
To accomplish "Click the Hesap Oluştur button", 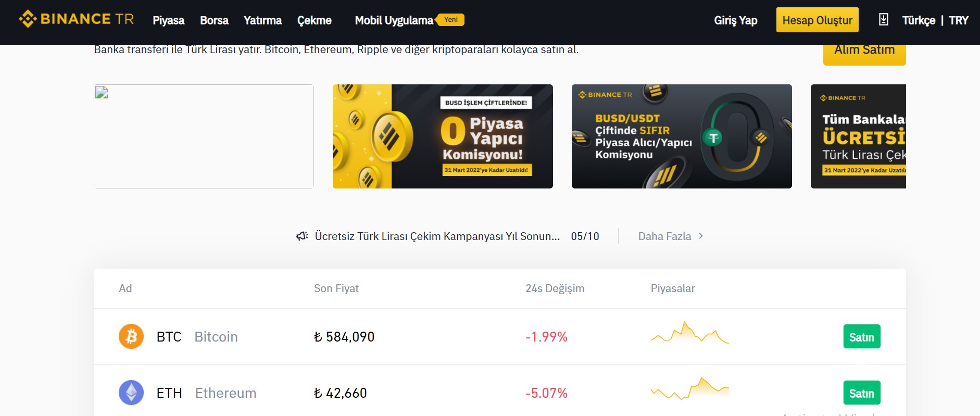I will 817,20.
